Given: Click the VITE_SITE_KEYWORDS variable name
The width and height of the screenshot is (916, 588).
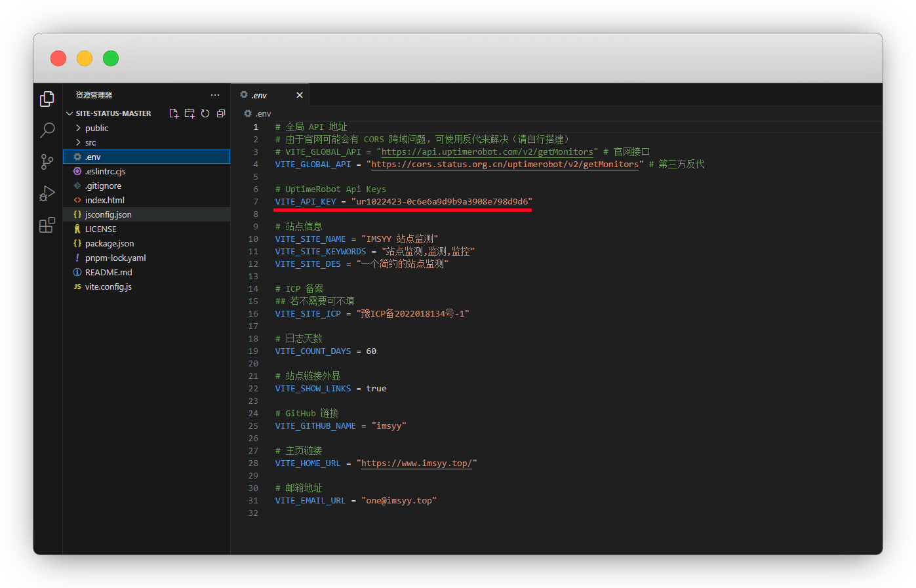Looking at the screenshot, I should [x=321, y=252].
